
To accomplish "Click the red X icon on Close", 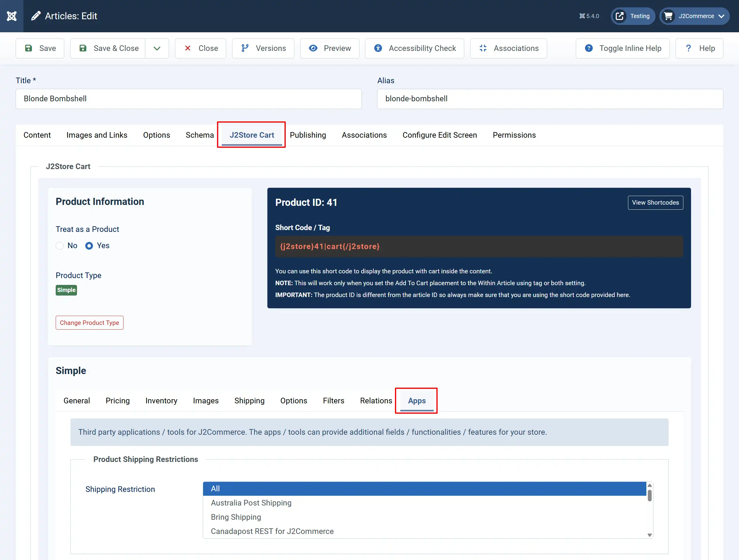I will tap(188, 48).
